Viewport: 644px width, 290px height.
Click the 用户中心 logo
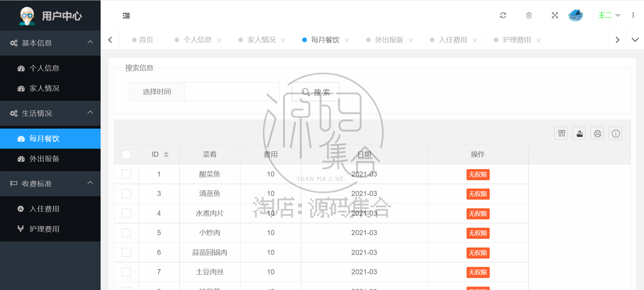coord(50,15)
